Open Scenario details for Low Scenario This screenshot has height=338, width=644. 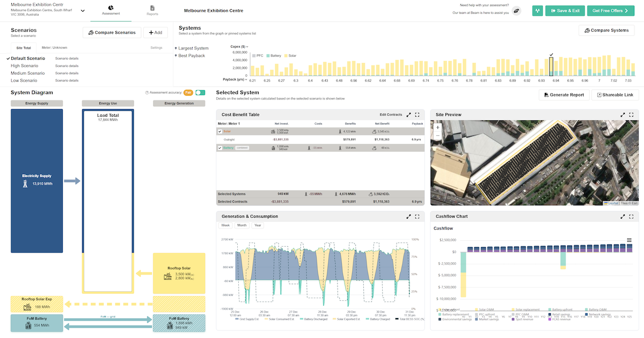click(67, 81)
